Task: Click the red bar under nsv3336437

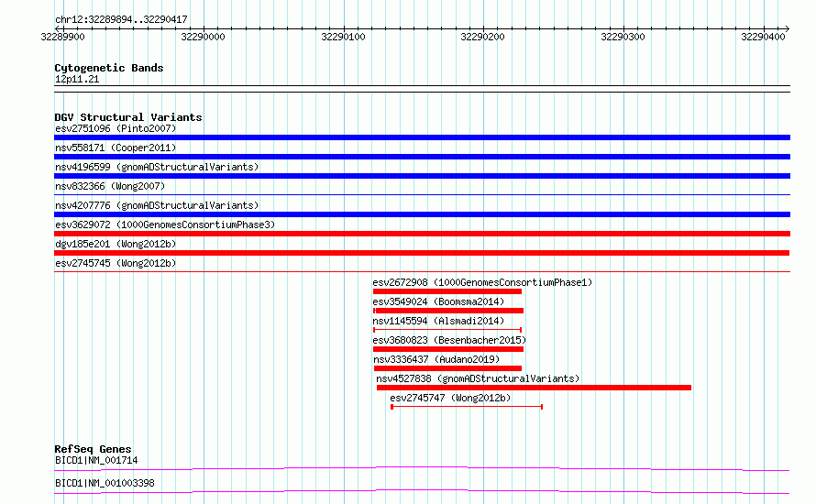Action: tap(447, 368)
